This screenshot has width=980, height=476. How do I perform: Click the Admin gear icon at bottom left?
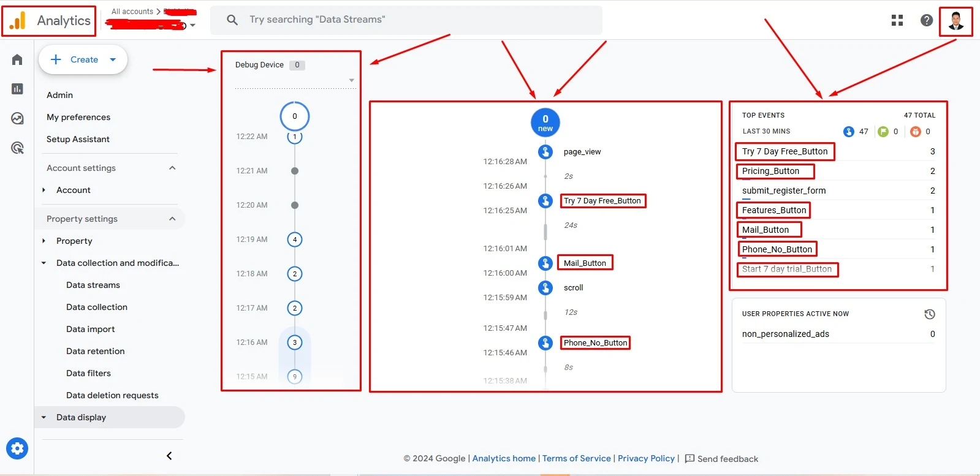point(17,448)
